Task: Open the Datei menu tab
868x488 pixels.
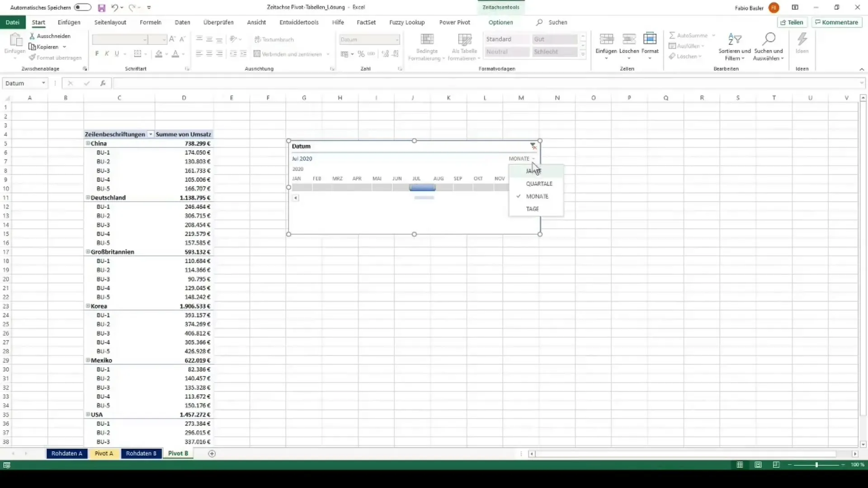Action: point(13,22)
